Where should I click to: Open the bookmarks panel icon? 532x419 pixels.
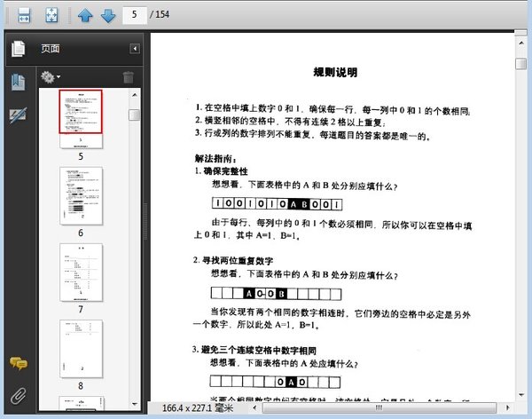point(18,83)
